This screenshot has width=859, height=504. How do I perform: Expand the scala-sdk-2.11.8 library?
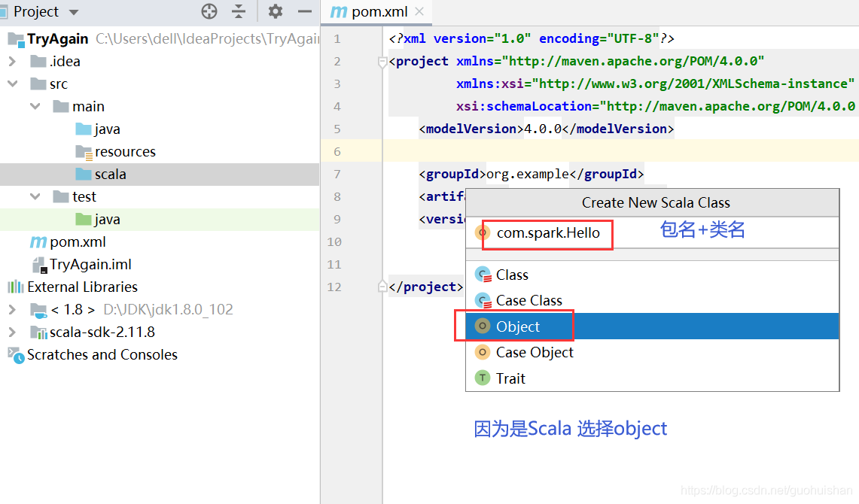point(13,332)
